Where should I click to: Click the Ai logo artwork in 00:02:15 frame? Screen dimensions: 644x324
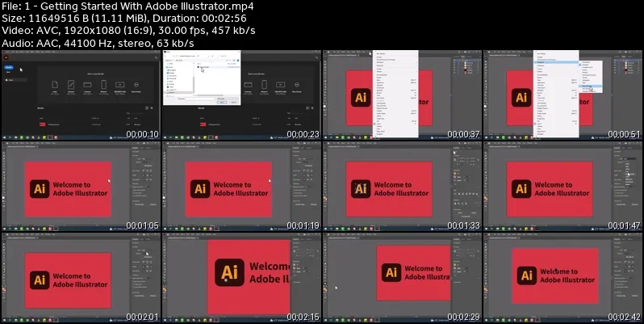(229, 272)
